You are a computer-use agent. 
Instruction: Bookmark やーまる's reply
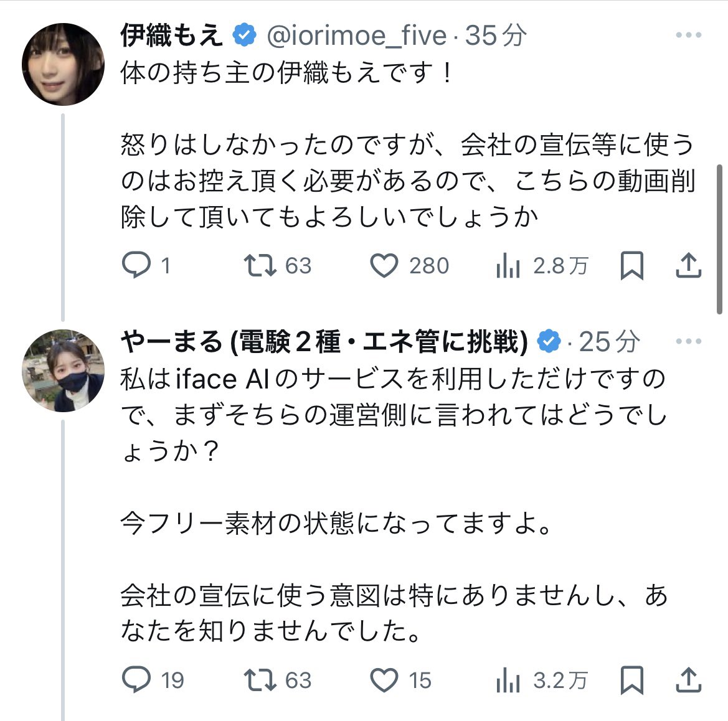631,680
